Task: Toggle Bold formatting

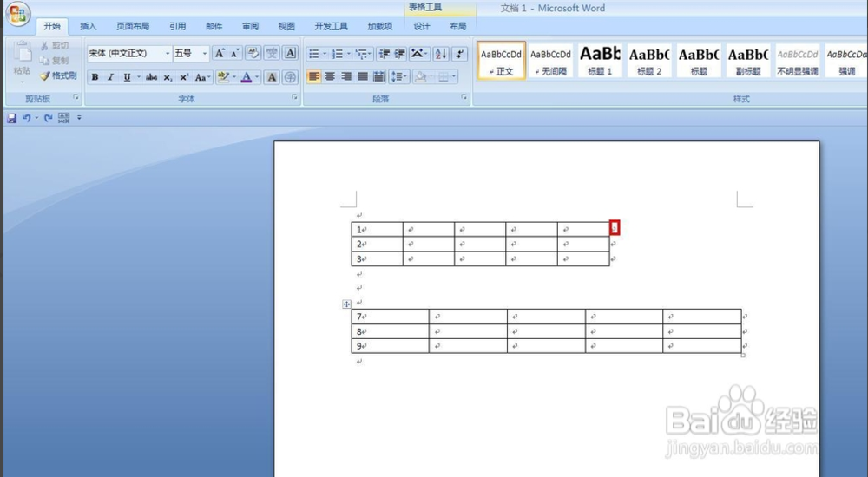Action: (95, 77)
